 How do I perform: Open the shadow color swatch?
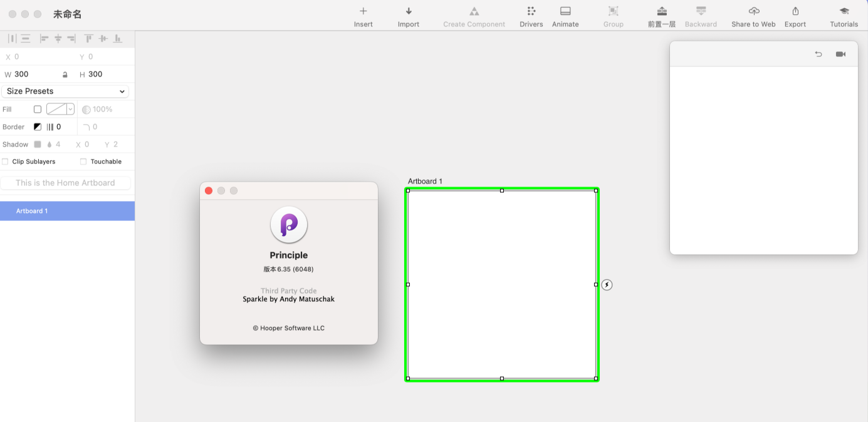(x=38, y=145)
